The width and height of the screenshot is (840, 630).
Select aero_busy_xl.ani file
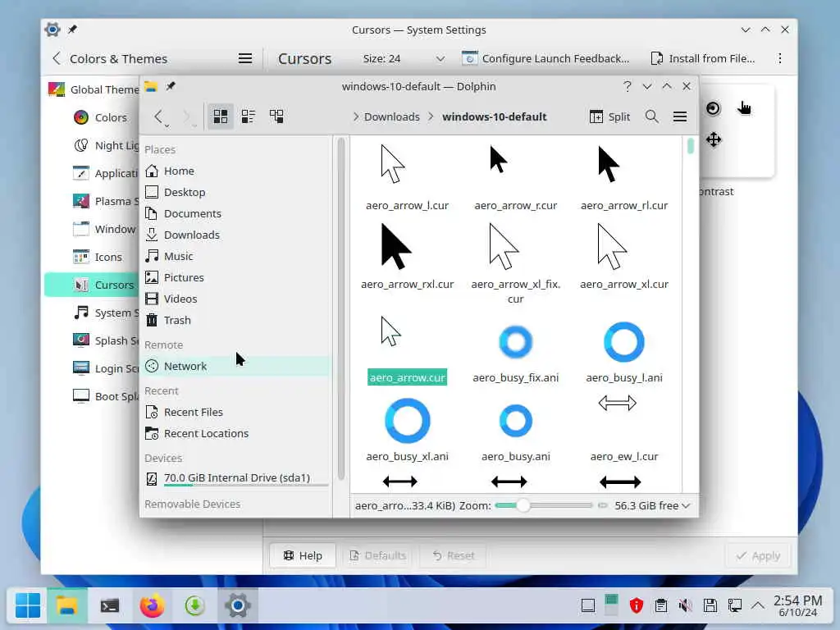[x=407, y=430]
